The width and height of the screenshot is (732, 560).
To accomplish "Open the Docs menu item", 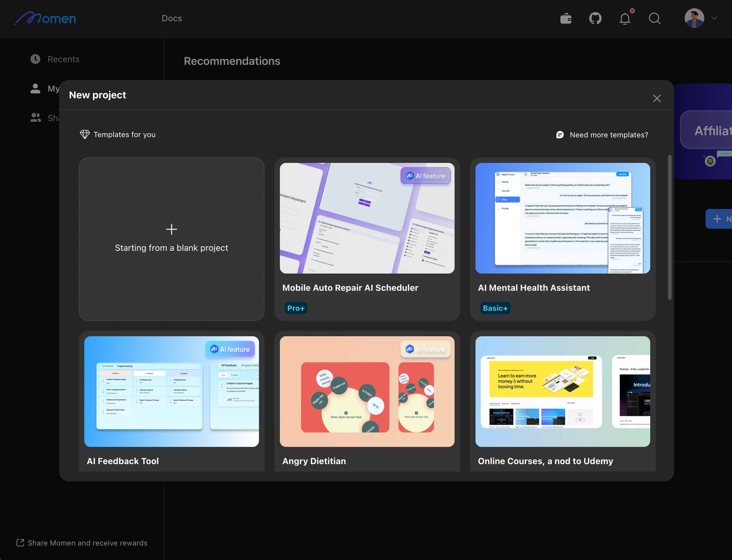I will 172,18.
